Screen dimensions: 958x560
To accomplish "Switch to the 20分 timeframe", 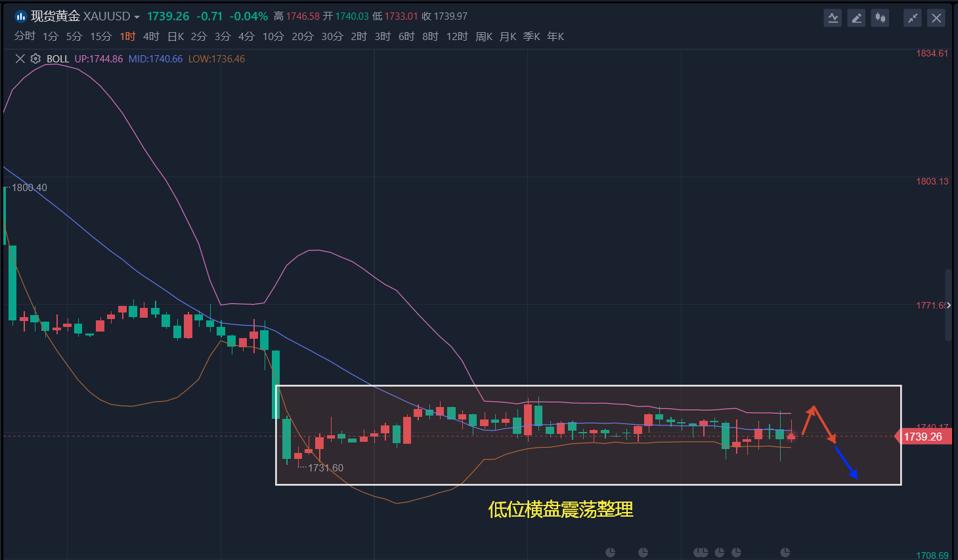I will pyautogui.click(x=303, y=36).
